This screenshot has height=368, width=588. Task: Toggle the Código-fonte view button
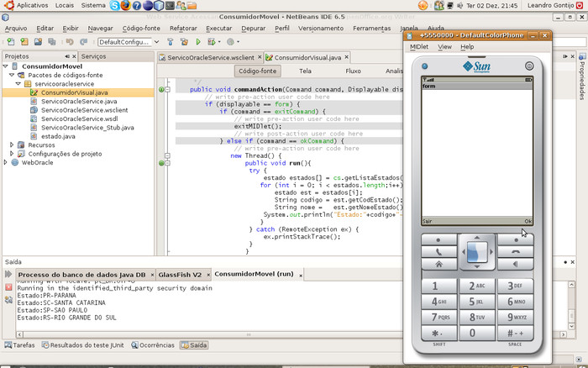click(258, 71)
